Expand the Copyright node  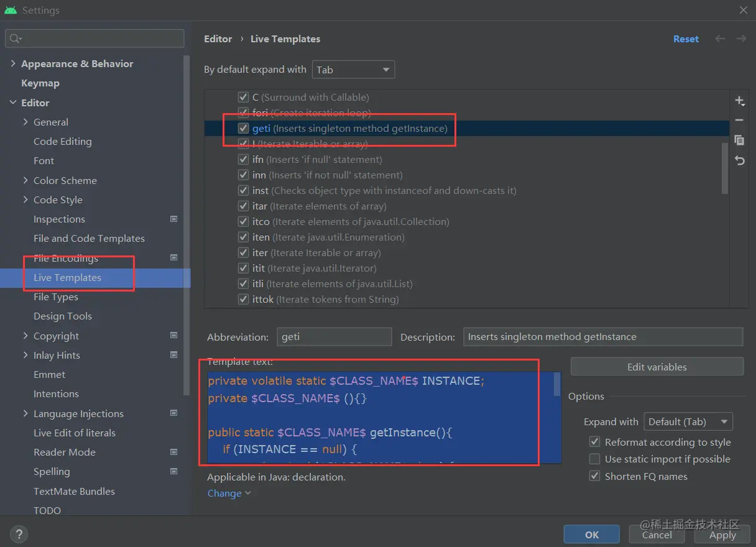25,336
